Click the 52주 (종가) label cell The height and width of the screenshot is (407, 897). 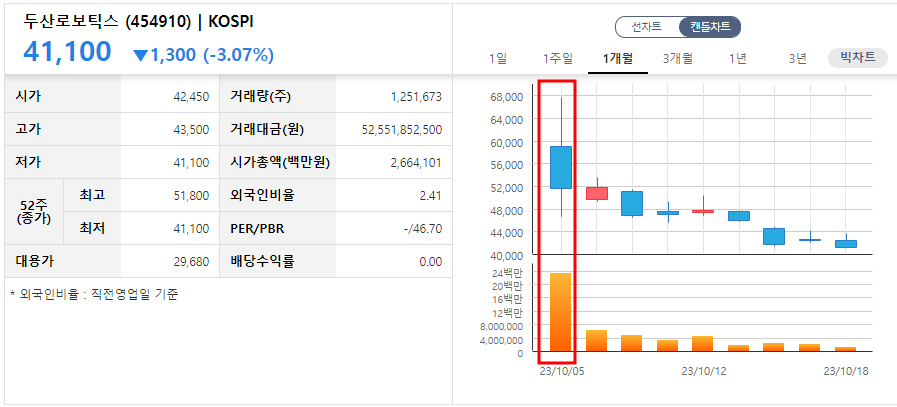coord(34,212)
